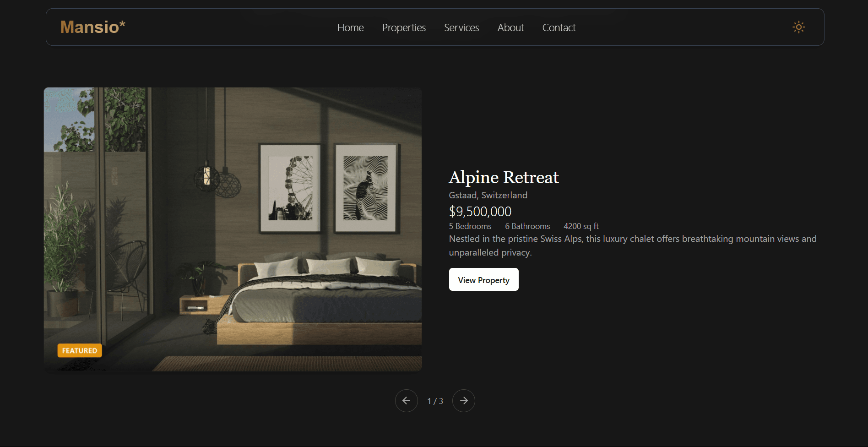Screen dimensions: 868x447
Task: Open the Home nav link
Action: click(x=350, y=27)
